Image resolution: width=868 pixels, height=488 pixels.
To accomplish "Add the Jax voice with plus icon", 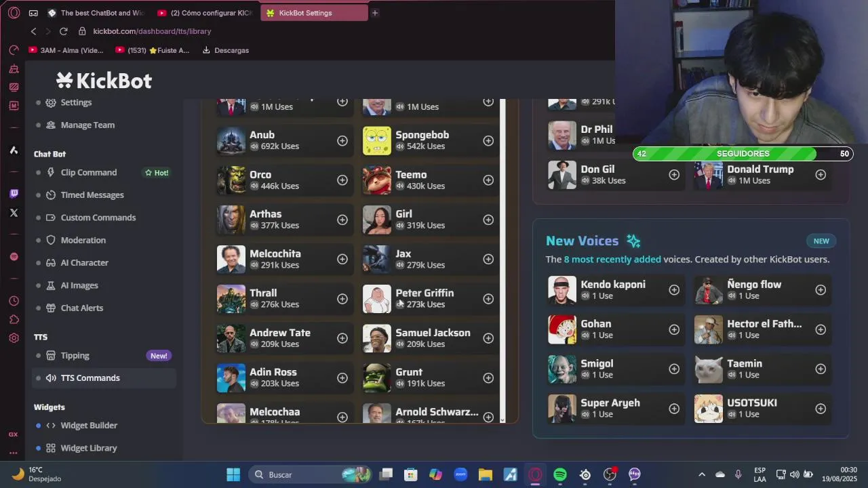I will coord(488,259).
